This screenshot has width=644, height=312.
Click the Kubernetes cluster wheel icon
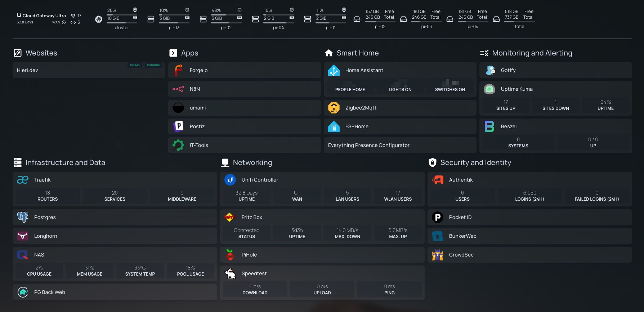point(99,19)
